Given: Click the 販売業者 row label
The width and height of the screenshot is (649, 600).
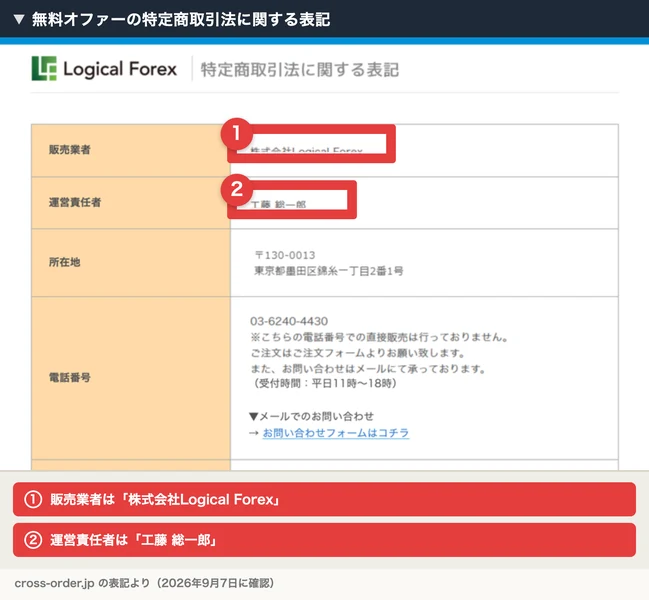Looking at the screenshot, I should pos(70,149).
